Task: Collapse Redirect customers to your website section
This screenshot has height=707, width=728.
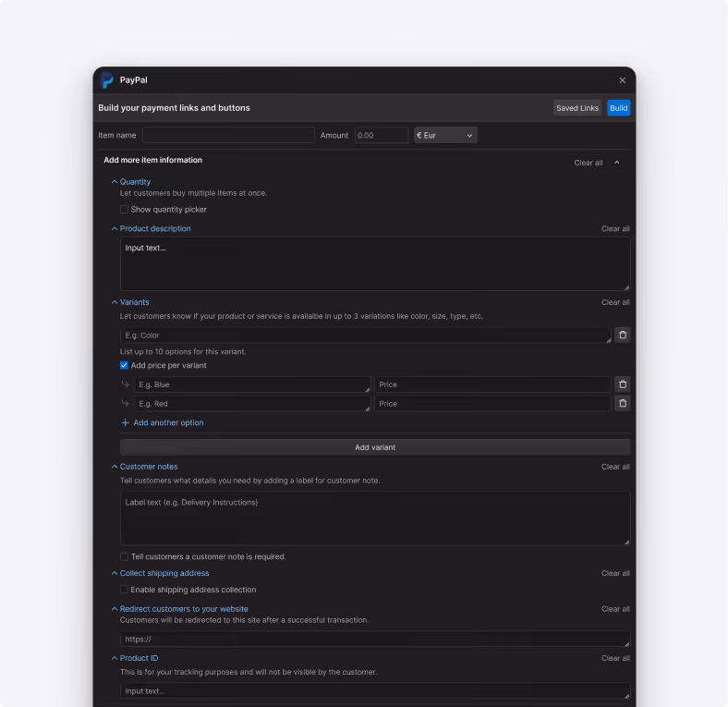Action: [115, 609]
